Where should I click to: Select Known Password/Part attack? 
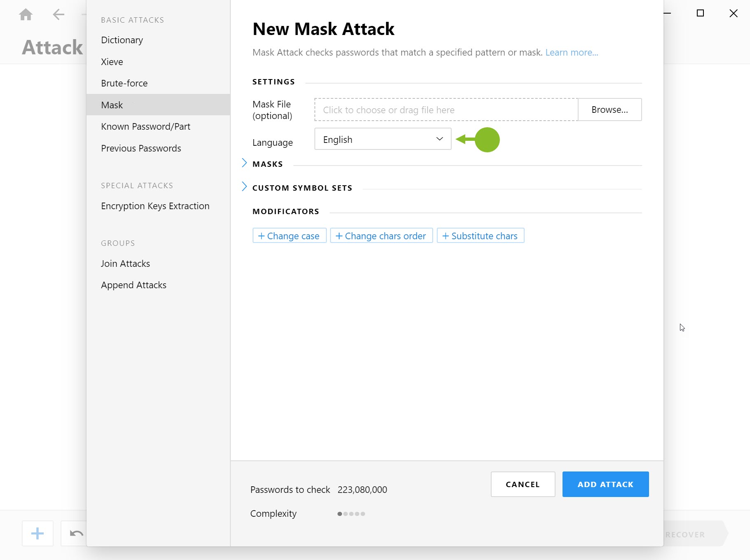pyautogui.click(x=145, y=126)
